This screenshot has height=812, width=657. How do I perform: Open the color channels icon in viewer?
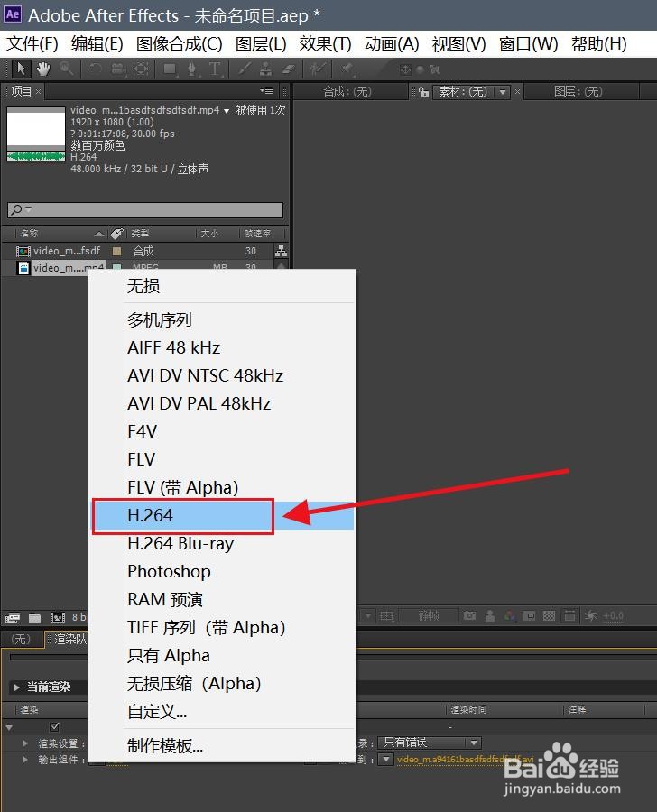click(x=510, y=615)
